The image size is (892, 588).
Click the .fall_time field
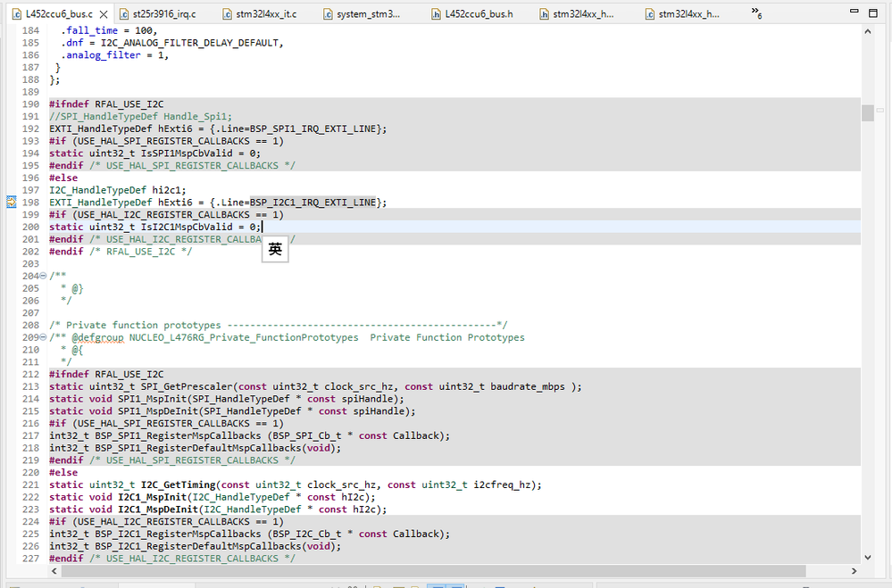click(89, 30)
